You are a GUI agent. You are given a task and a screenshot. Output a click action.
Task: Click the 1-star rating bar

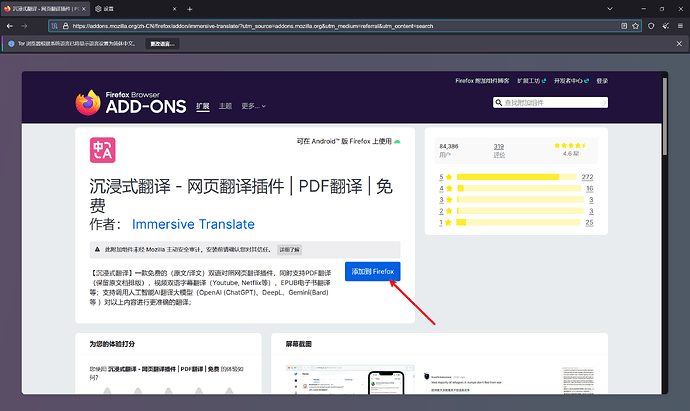pos(518,222)
